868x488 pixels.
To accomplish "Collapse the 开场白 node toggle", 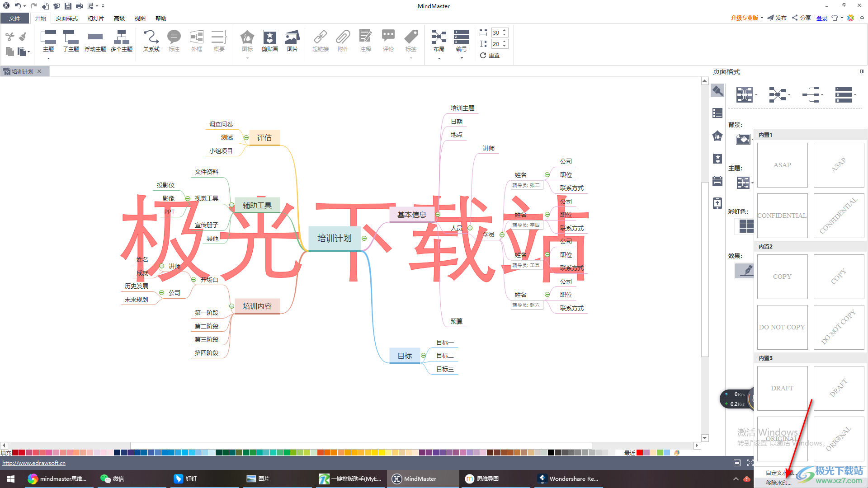I will [193, 280].
